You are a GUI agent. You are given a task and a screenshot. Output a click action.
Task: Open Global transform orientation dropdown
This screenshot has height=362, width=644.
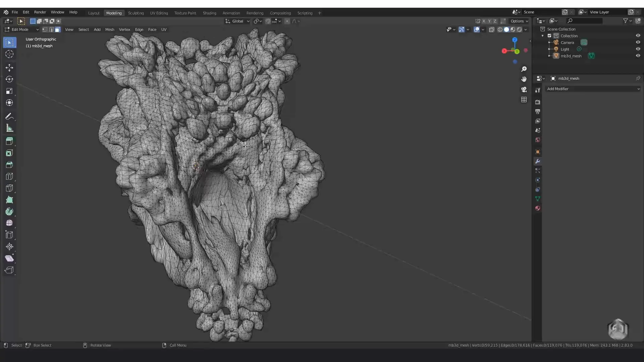237,21
